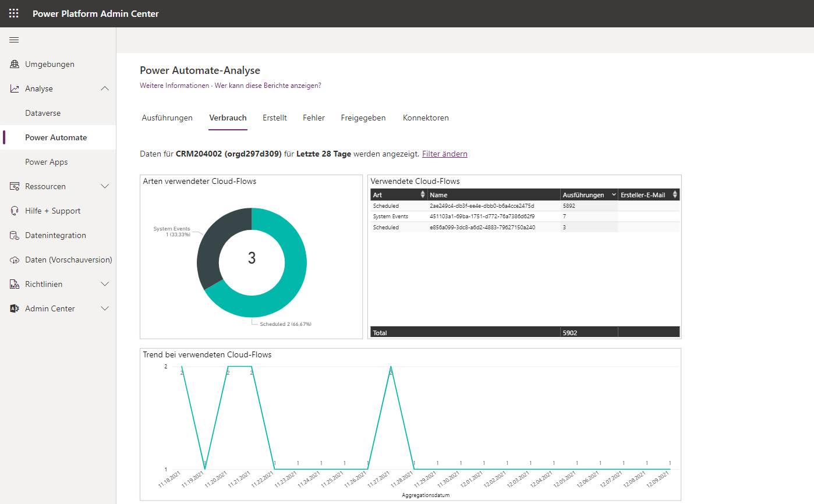This screenshot has height=504, width=814.
Task: Click the Art column header
Action: pyautogui.click(x=399, y=195)
